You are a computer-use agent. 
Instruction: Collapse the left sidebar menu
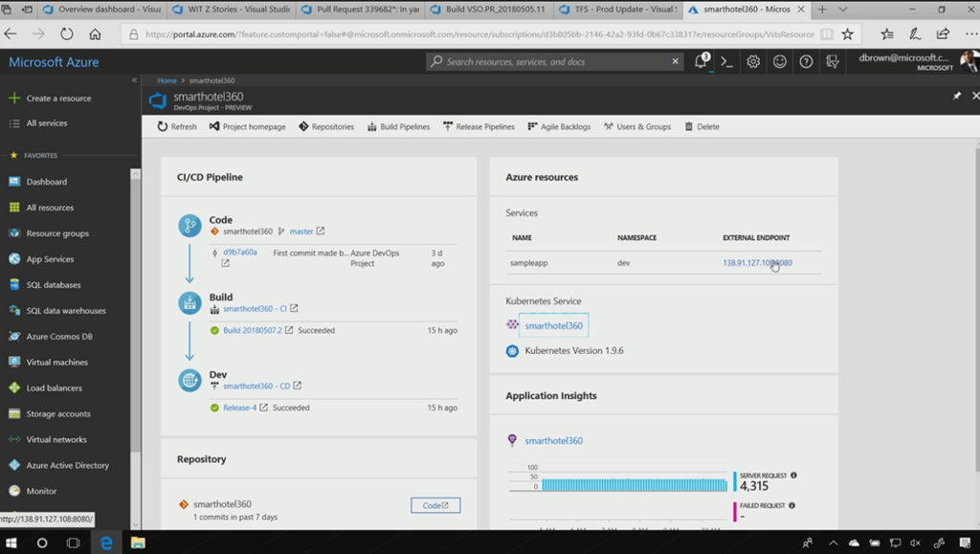134,80
